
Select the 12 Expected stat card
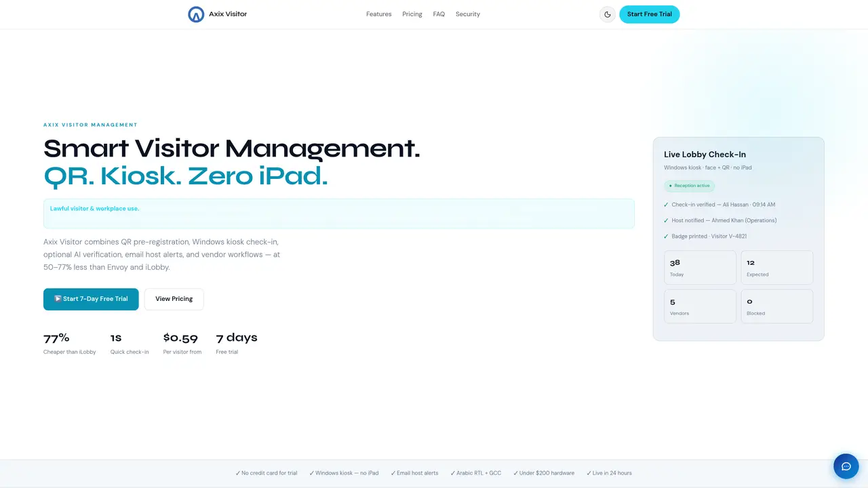777,268
